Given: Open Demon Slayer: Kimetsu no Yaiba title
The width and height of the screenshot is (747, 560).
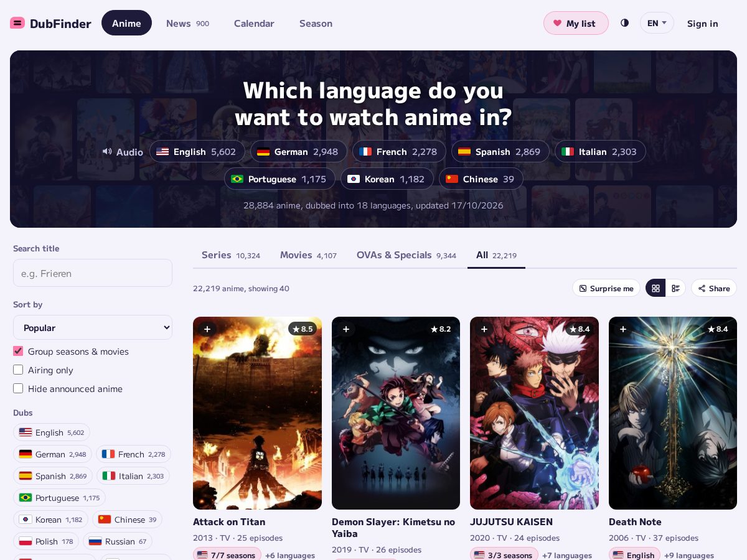Looking at the screenshot, I should coord(393,528).
